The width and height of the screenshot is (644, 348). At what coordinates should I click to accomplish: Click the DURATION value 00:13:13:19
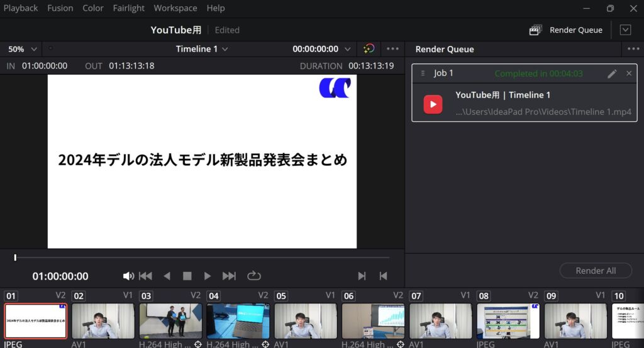371,66
